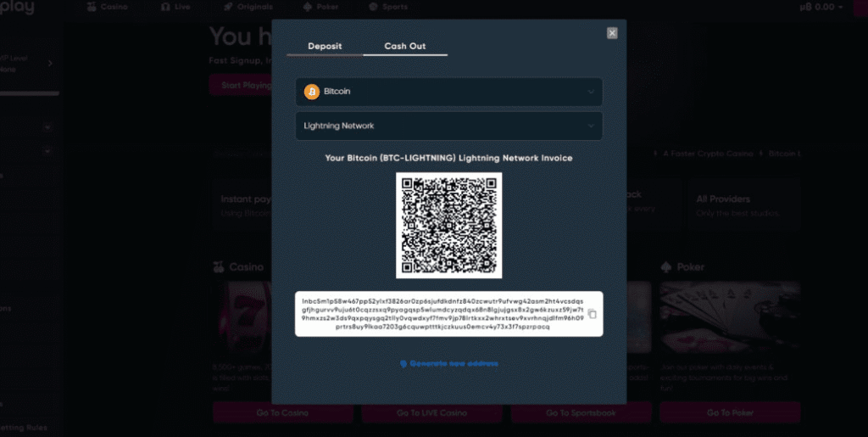The height and width of the screenshot is (437, 868).
Task: Click the Live headphones icon in navigation
Action: point(165,7)
